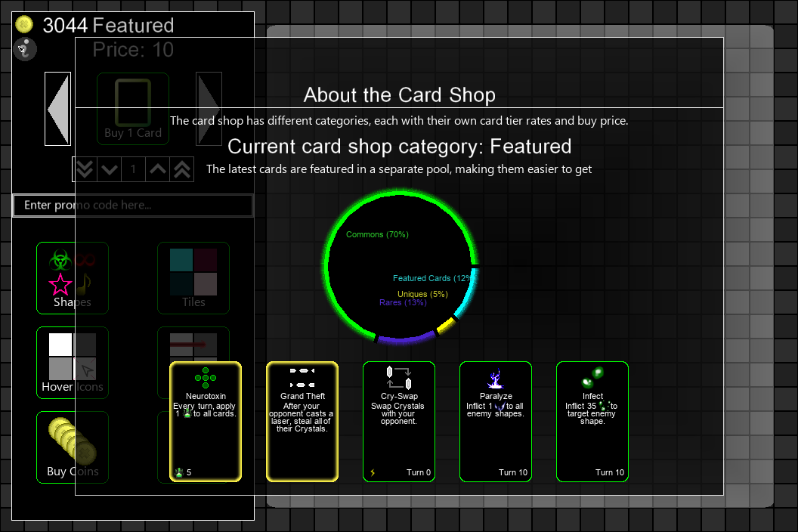Open the Buy Coins tile
The image size is (798, 532).
(73, 447)
